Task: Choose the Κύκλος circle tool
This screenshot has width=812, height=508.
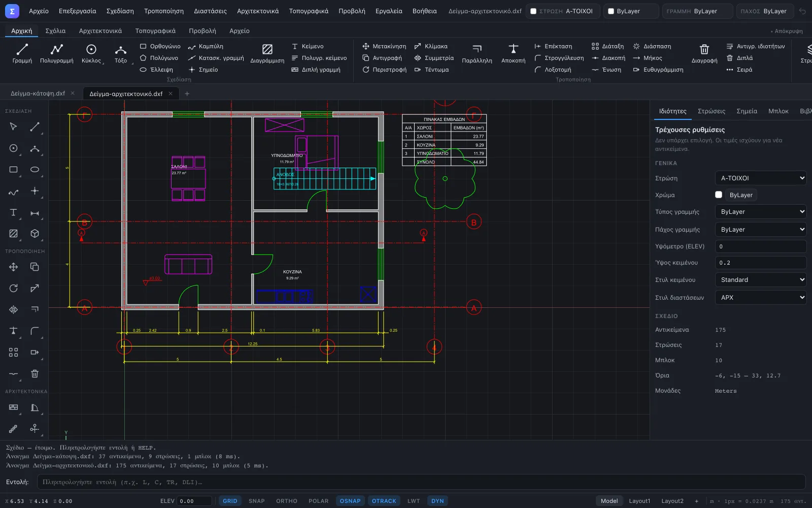Action: click(91, 54)
